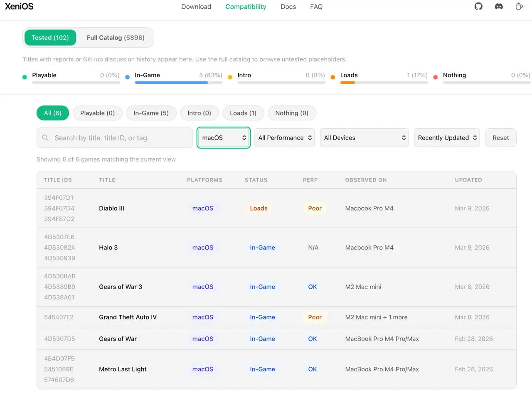
Task: Click the Mar 9, 2026 date for Diablo III
Action: pyautogui.click(x=472, y=208)
